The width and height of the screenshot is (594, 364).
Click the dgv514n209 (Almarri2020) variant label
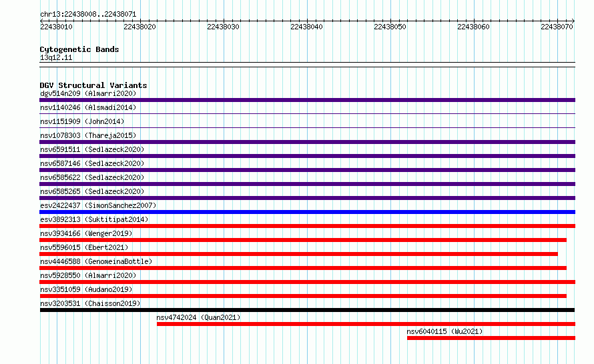pos(88,93)
